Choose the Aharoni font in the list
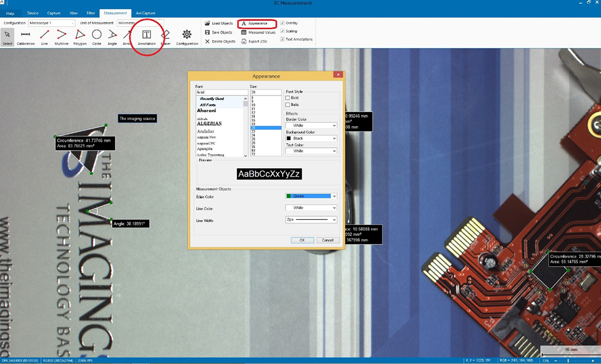This screenshot has width=601, height=364. [207, 111]
